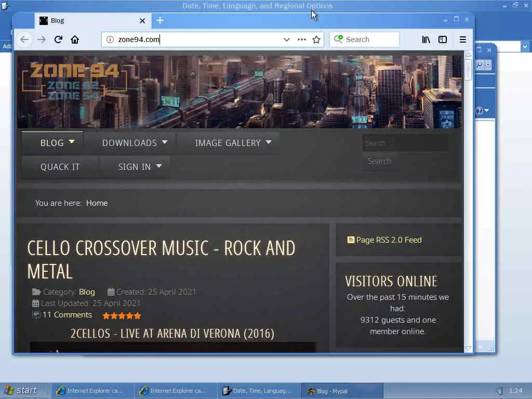Viewport: 532px width, 399px height.
Task: Expand the SIGN IN menu arrow
Action: pyautogui.click(x=159, y=166)
